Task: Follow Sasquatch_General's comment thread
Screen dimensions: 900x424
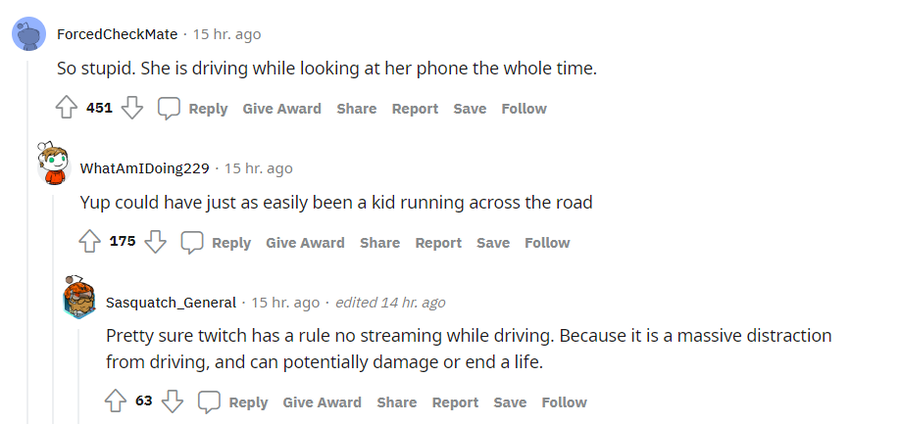Action: click(x=564, y=402)
